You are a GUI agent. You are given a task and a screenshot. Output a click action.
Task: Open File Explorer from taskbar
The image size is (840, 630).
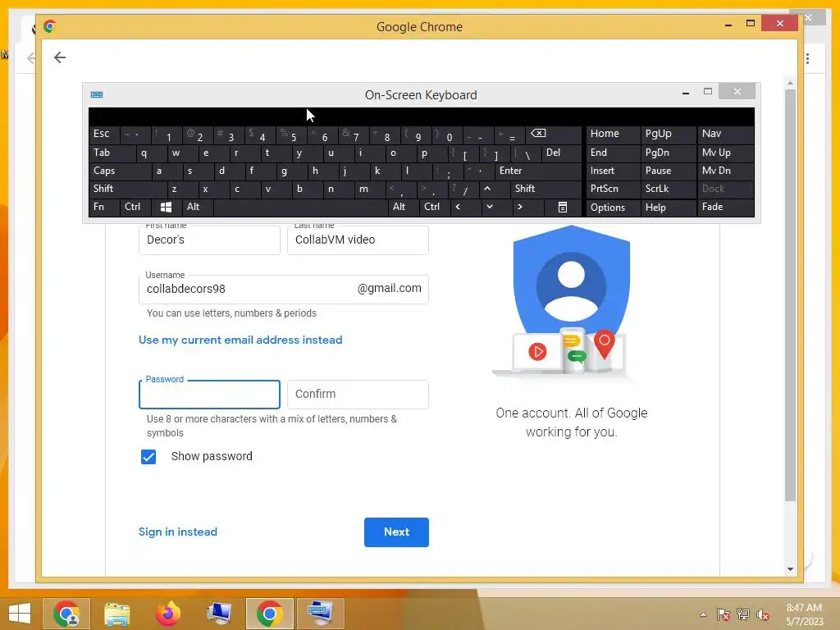116,614
